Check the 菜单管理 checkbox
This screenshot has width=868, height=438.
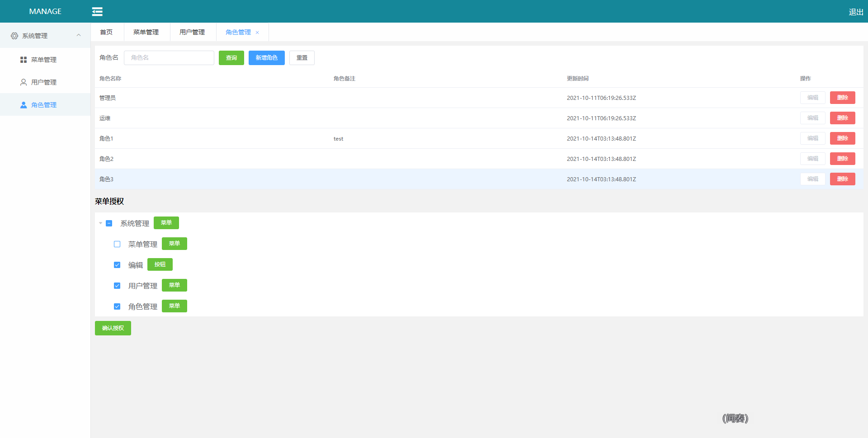point(117,244)
